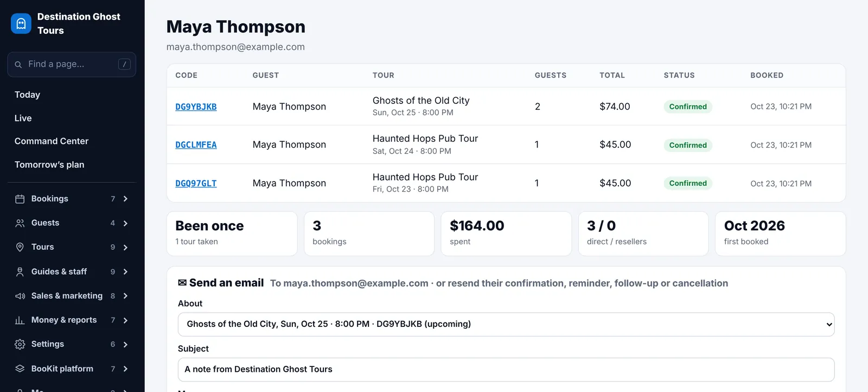Click the Settings gear icon

click(20, 344)
